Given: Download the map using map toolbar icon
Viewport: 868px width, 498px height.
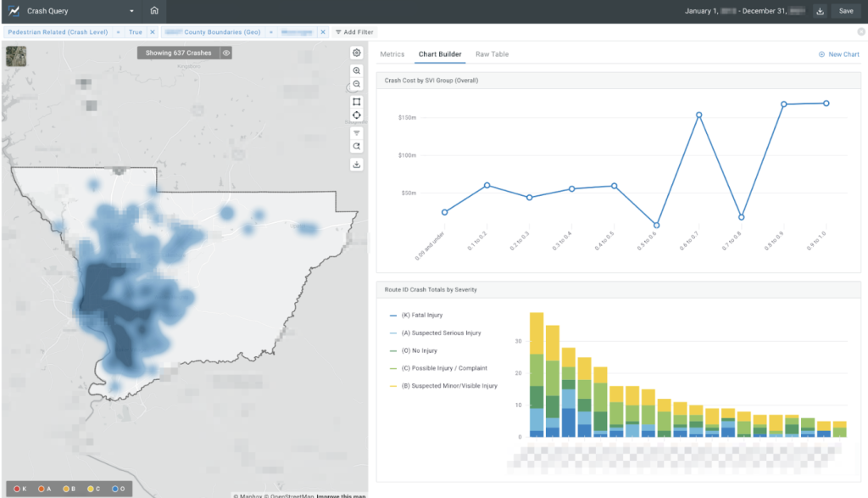Looking at the screenshot, I should 357,165.
